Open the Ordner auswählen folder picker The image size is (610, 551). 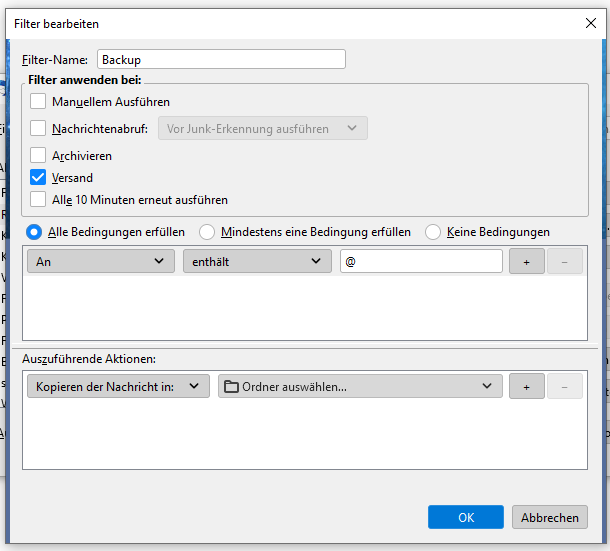[359, 387]
